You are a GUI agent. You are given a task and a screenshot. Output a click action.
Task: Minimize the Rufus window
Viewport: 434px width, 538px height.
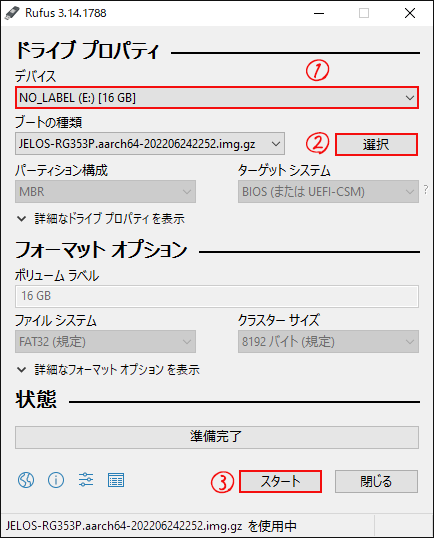click(x=319, y=13)
